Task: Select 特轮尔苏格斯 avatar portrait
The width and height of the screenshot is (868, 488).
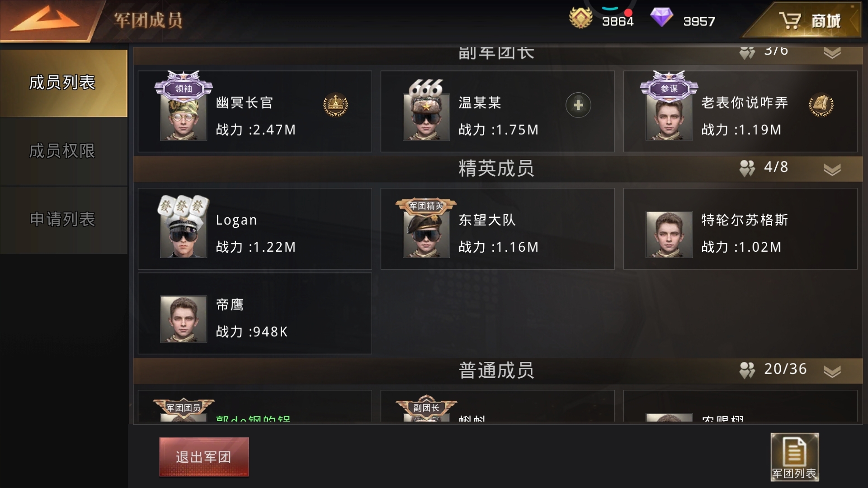Action: point(669,235)
